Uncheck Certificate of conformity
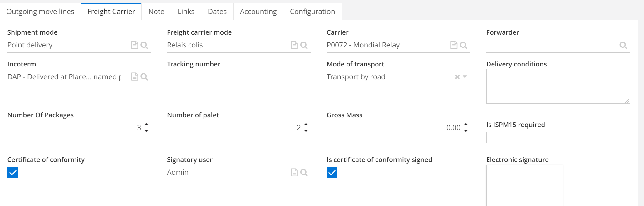 click(13, 172)
